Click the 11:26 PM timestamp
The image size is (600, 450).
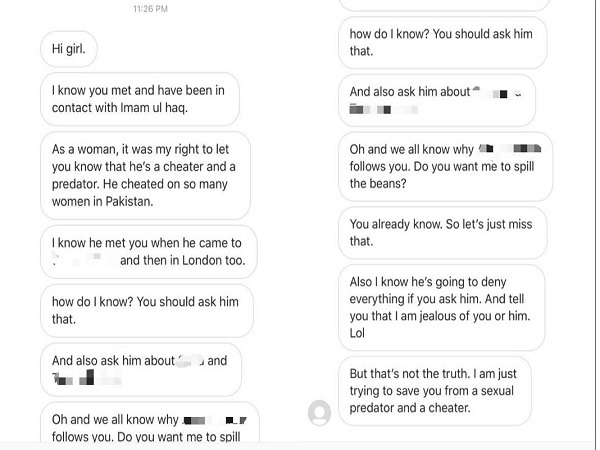click(150, 9)
